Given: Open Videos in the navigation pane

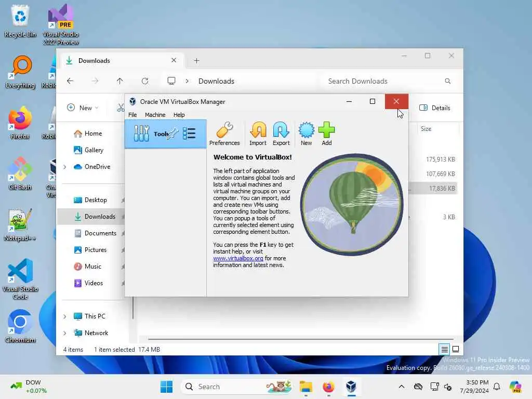Looking at the screenshot, I should tap(92, 283).
